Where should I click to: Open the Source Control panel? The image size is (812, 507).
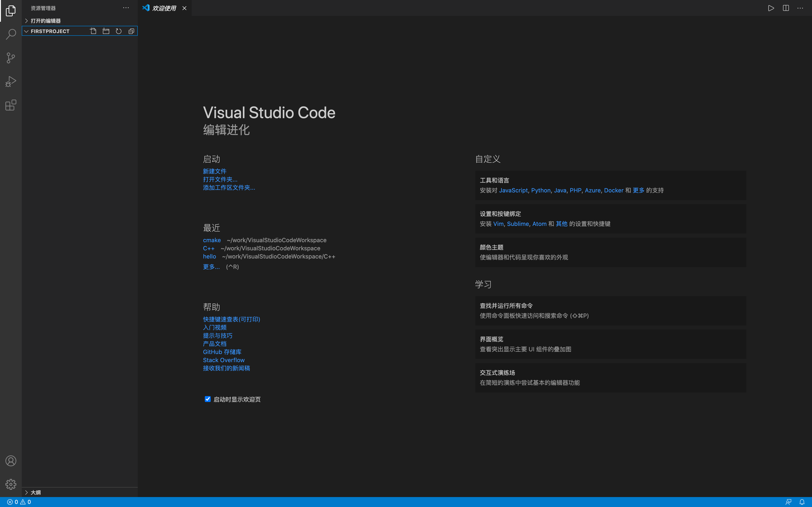coord(11,58)
